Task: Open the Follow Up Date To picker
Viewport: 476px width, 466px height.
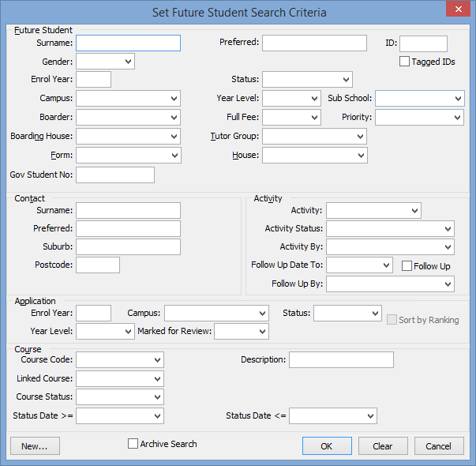Action: [359, 265]
